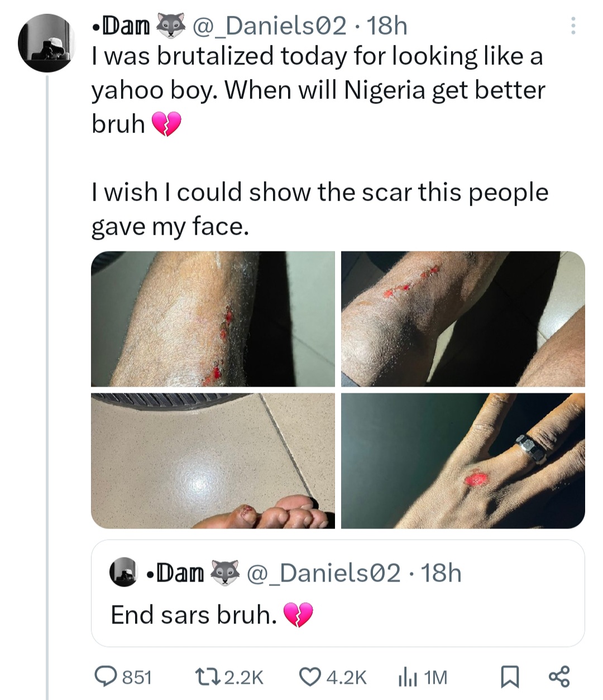Click the @_Daniels02 handle in main post
This screenshot has width=603, height=700.
[269, 26]
